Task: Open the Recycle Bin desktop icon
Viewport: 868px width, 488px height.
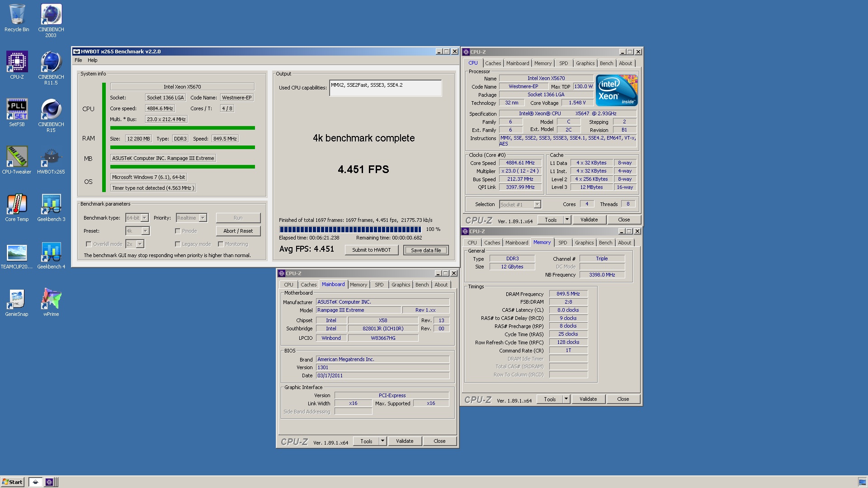Action: pyautogui.click(x=17, y=19)
